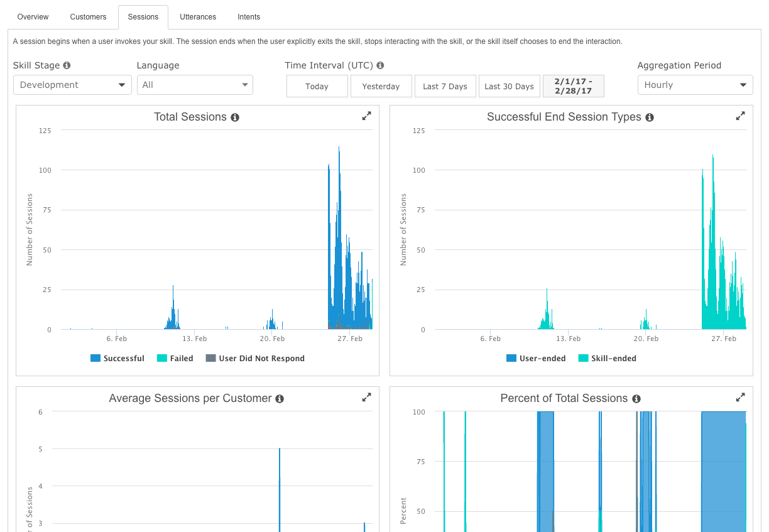This screenshot has height=532, width=769.
Task: Click info icon for Average Sessions per Customer
Action: (x=280, y=399)
